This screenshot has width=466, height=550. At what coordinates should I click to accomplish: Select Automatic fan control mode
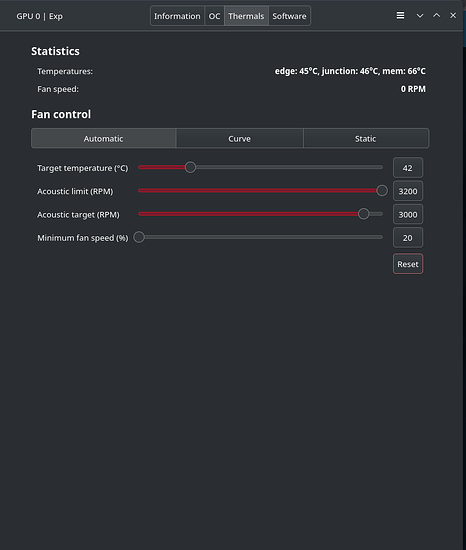point(103,139)
